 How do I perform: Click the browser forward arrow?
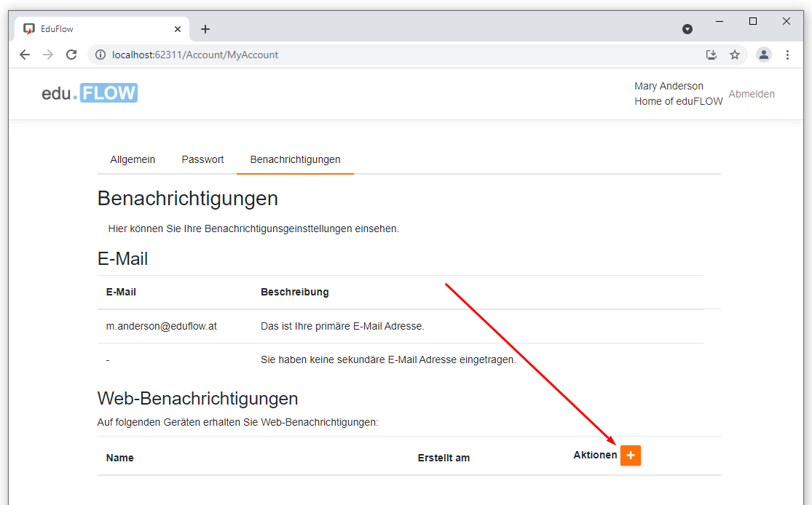[x=48, y=55]
